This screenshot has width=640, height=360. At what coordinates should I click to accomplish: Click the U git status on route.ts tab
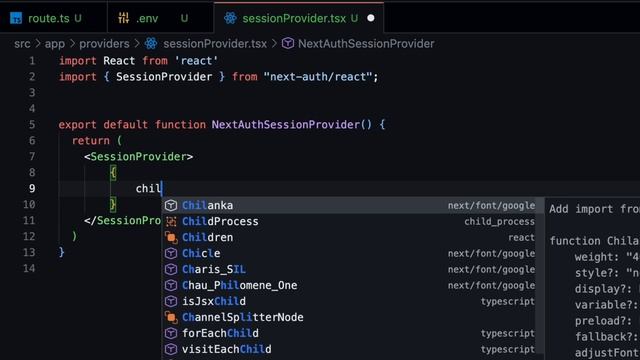coord(78,18)
